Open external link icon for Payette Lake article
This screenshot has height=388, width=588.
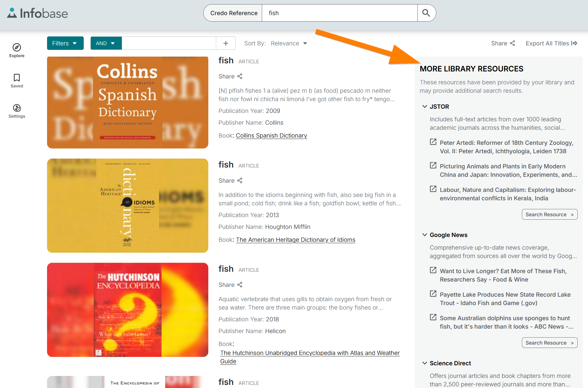[433, 294]
